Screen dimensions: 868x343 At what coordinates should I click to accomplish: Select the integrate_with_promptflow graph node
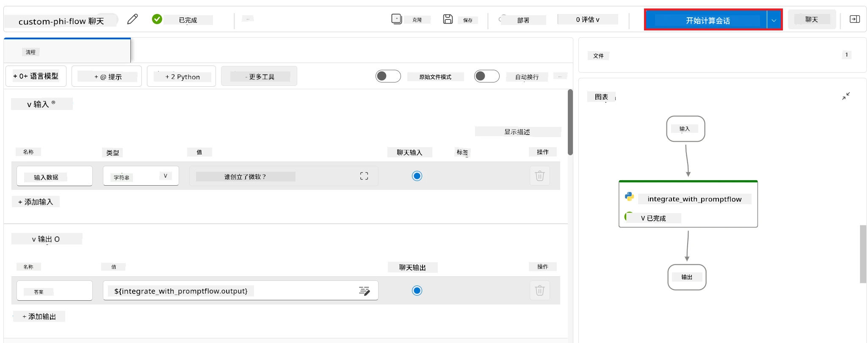[688, 204]
